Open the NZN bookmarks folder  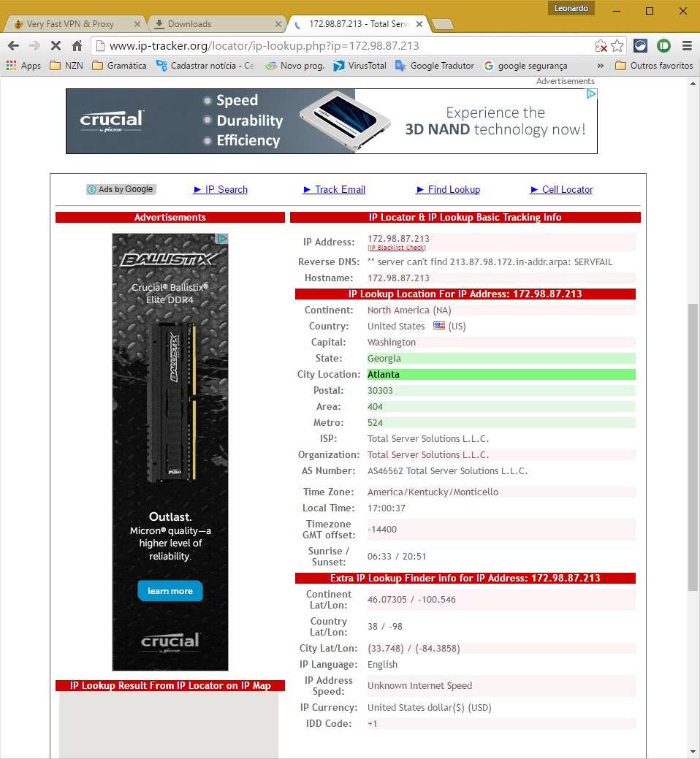point(66,65)
